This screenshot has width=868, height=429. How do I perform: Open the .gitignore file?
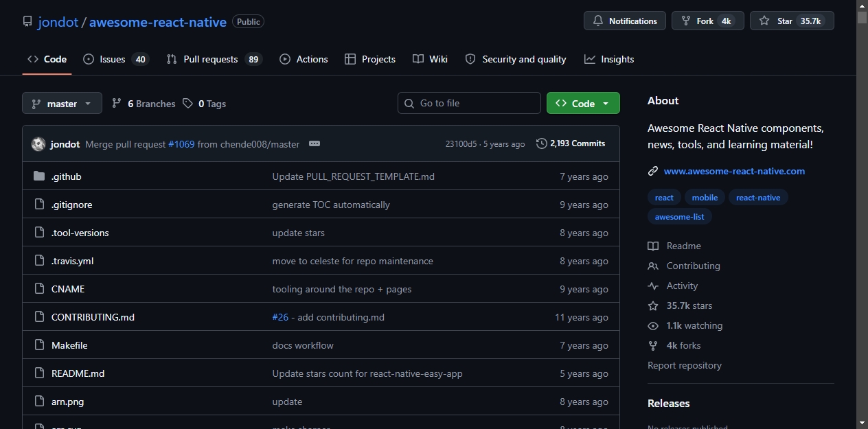pyautogui.click(x=72, y=205)
